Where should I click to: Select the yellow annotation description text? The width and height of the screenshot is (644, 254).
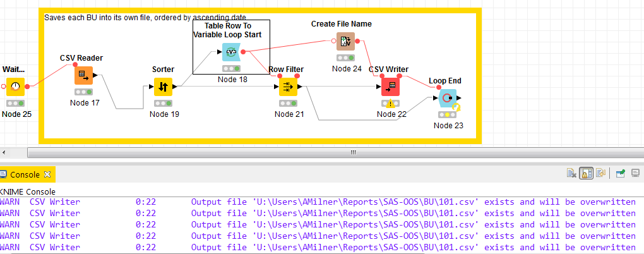pyautogui.click(x=145, y=17)
